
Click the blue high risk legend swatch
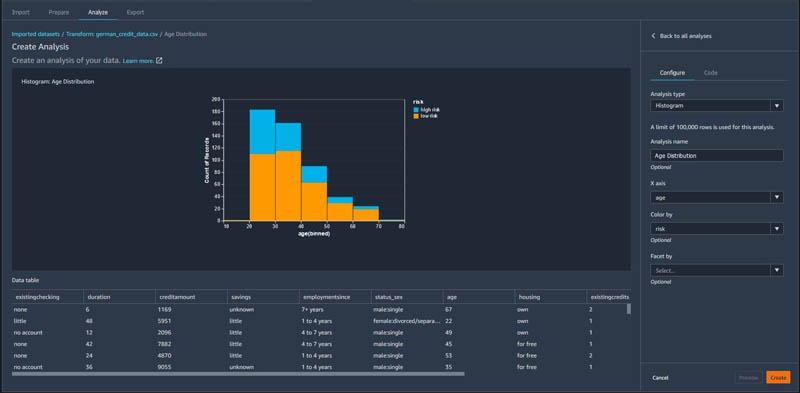pyautogui.click(x=416, y=110)
